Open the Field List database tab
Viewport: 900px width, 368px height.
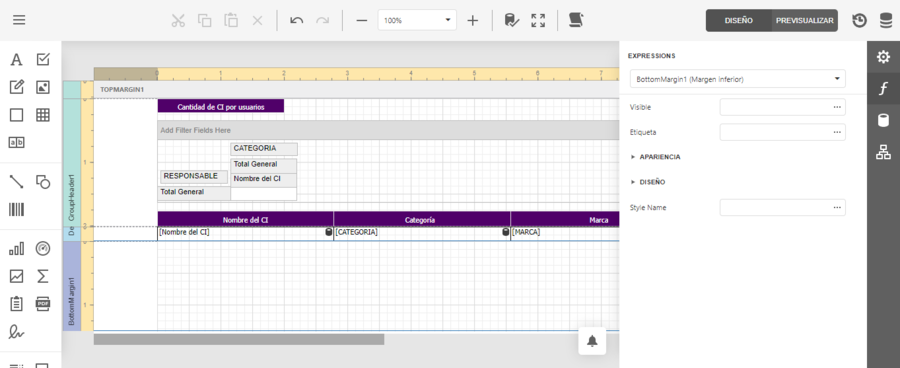coord(883,121)
